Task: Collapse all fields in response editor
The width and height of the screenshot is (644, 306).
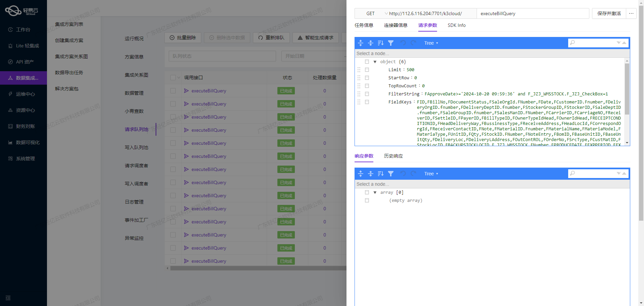Action: tap(371, 174)
